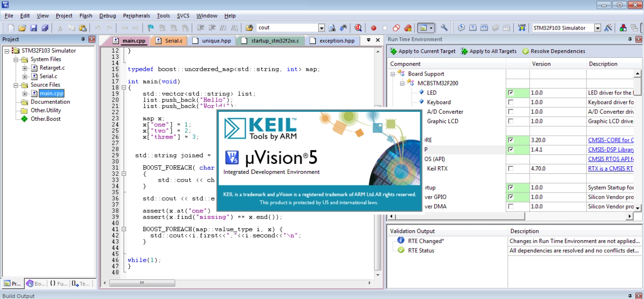Save the current file via floppy icon
The height and width of the screenshot is (299, 644).
pyautogui.click(x=34, y=28)
